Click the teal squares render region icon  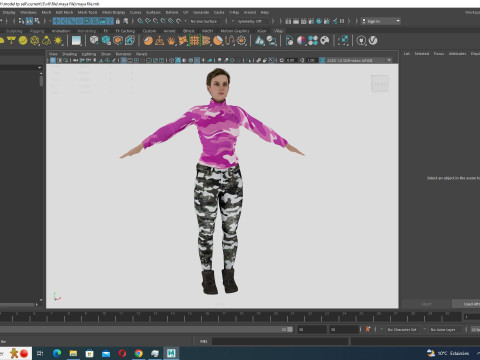click(x=343, y=41)
